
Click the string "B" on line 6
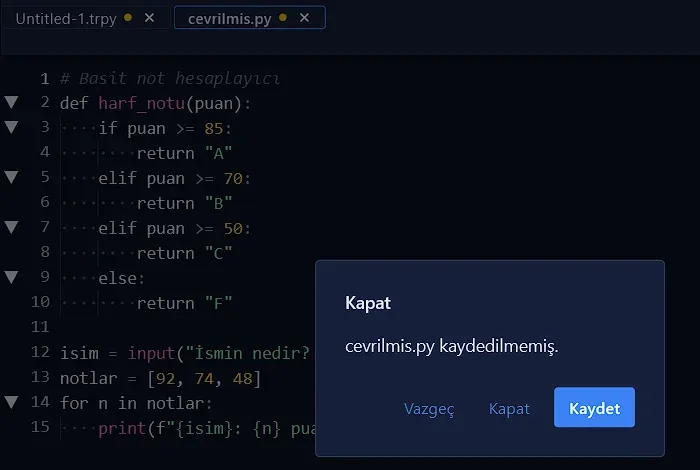[218, 204]
